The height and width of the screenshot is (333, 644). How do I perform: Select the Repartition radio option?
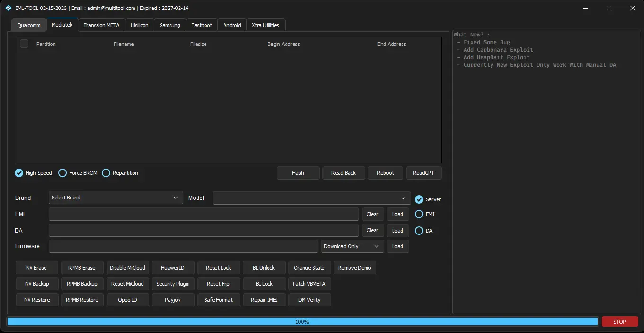(x=106, y=173)
